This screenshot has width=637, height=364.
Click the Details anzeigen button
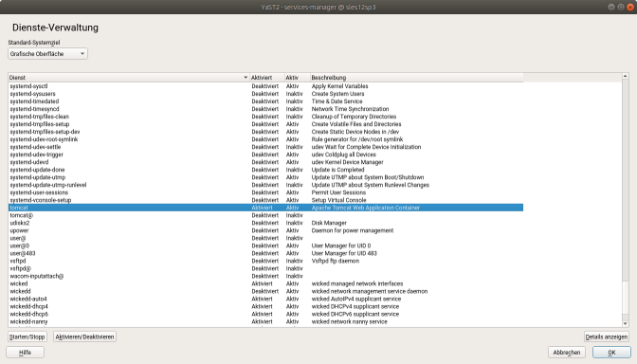(x=607, y=337)
